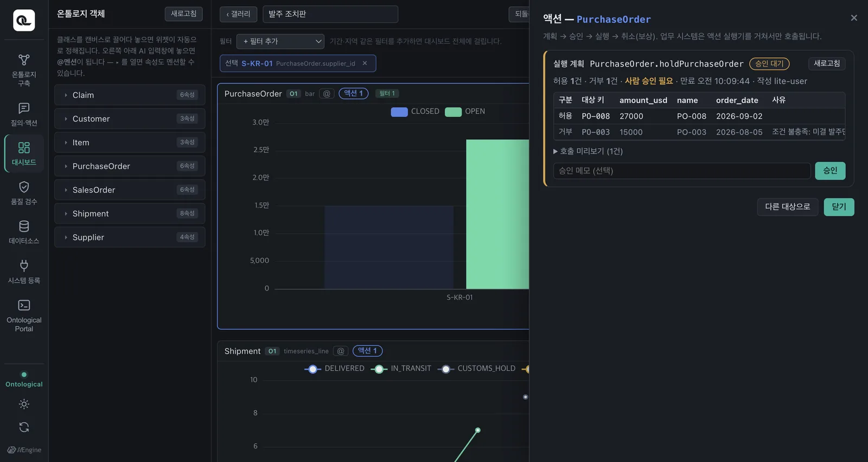868x462 pixels.
Task: Expand the PurchaseOrder class in object list
Action: pyautogui.click(x=130, y=166)
